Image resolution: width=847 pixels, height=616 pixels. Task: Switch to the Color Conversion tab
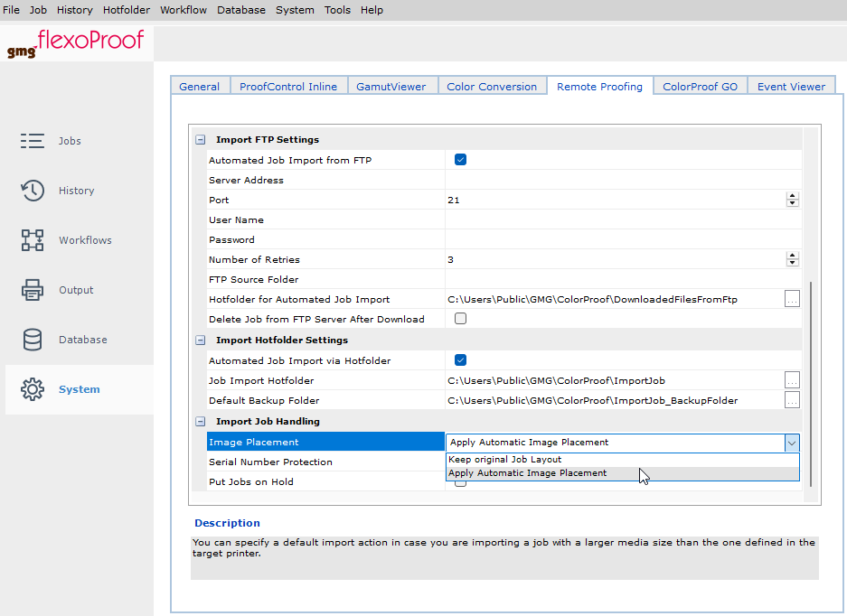pos(492,85)
